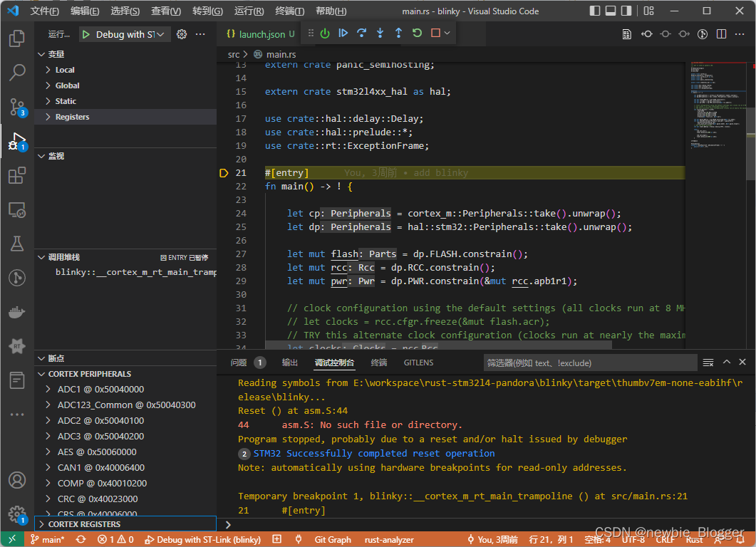This screenshot has width=756, height=547.
Task: Click errors and warnings count in status bar
Action: 115,540
